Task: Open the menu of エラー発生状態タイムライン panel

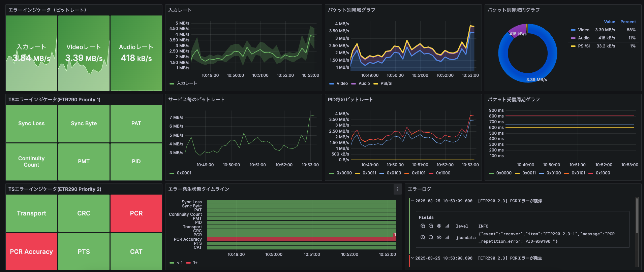Action: click(x=397, y=189)
